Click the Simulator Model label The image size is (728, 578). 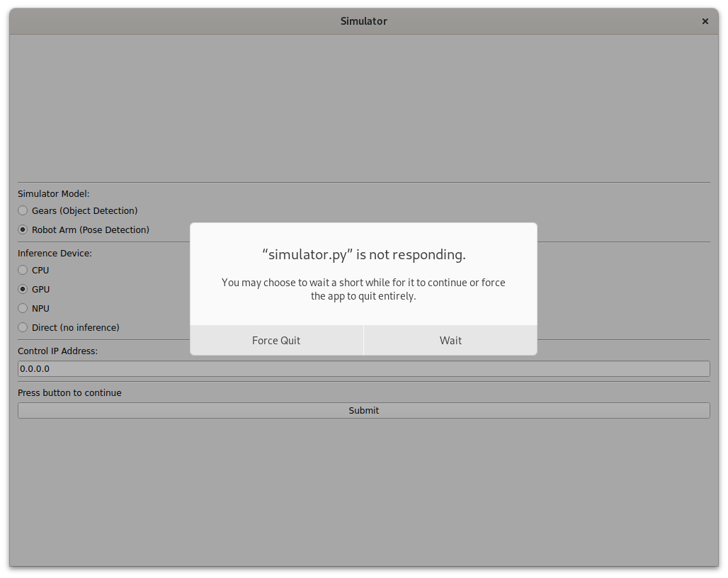(54, 193)
